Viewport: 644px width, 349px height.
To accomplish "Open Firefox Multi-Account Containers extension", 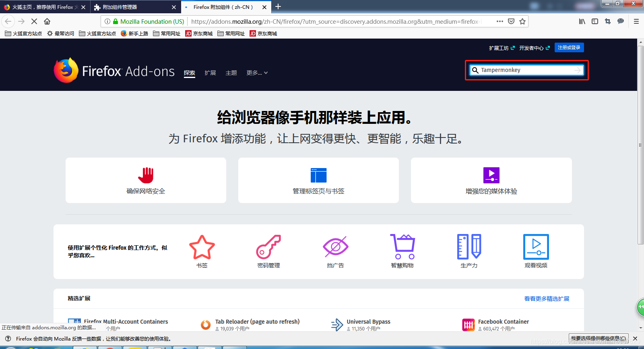I will (x=126, y=322).
